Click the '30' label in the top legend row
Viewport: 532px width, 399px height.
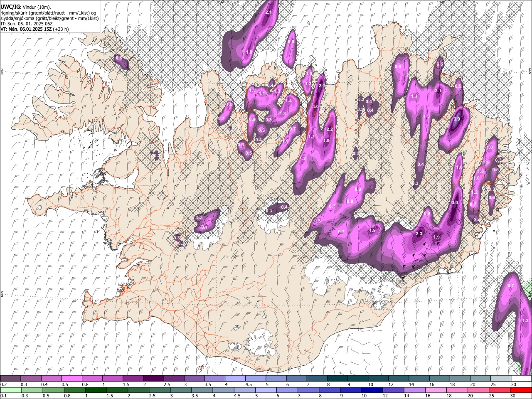pyautogui.click(x=514, y=384)
